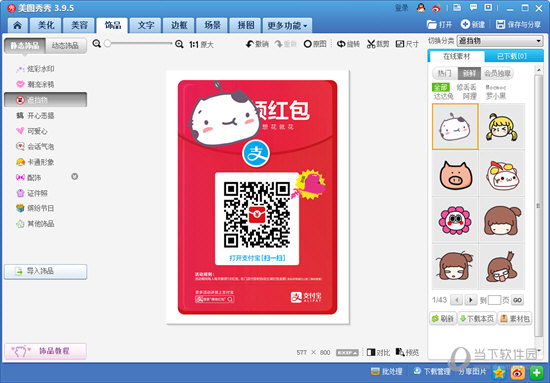The width and height of the screenshot is (550, 383).
Task: Click the 素材包 button
Action: point(515,318)
